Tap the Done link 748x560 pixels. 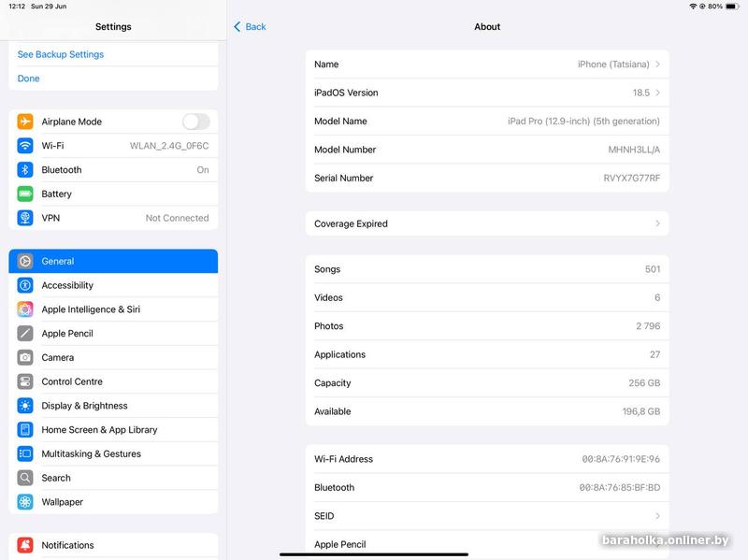(x=29, y=79)
